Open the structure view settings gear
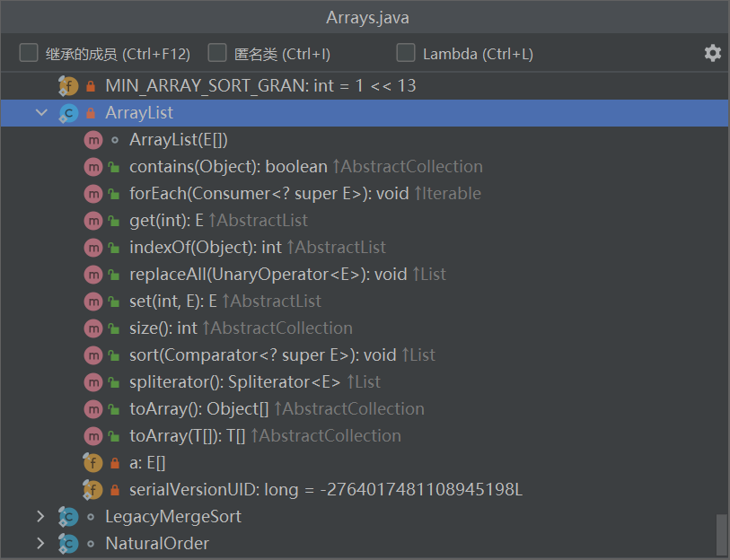The height and width of the screenshot is (560, 730). 712,53
